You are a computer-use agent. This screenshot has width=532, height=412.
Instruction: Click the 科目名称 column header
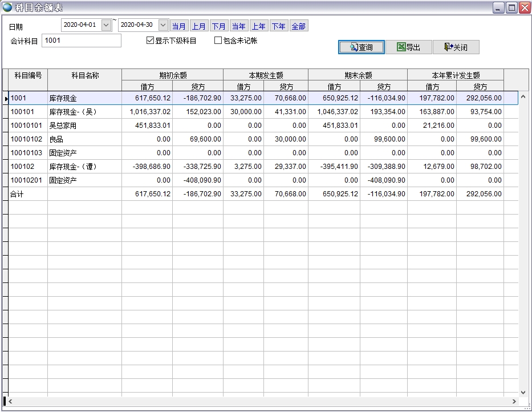click(x=85, y=75)
